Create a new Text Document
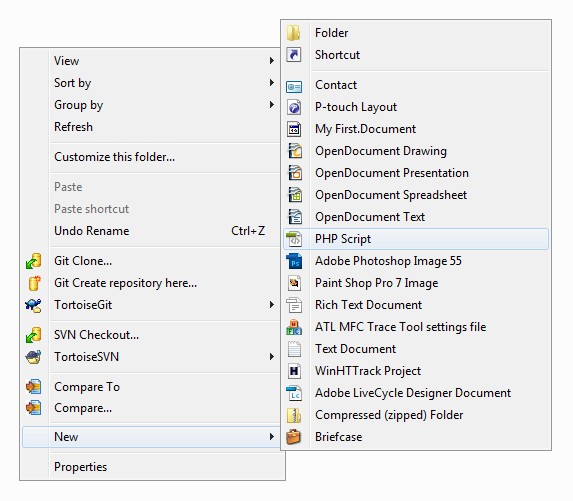 click(x=416, y=349)
